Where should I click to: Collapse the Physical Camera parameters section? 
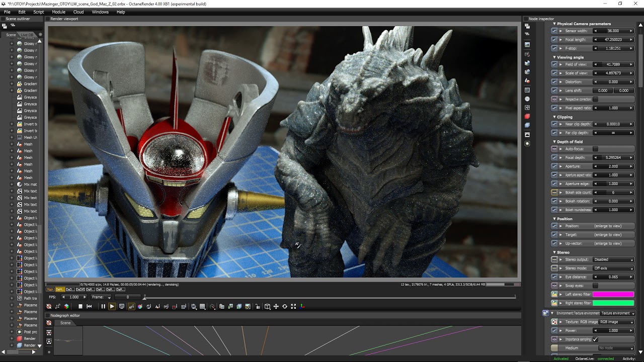tap(554, 24)
